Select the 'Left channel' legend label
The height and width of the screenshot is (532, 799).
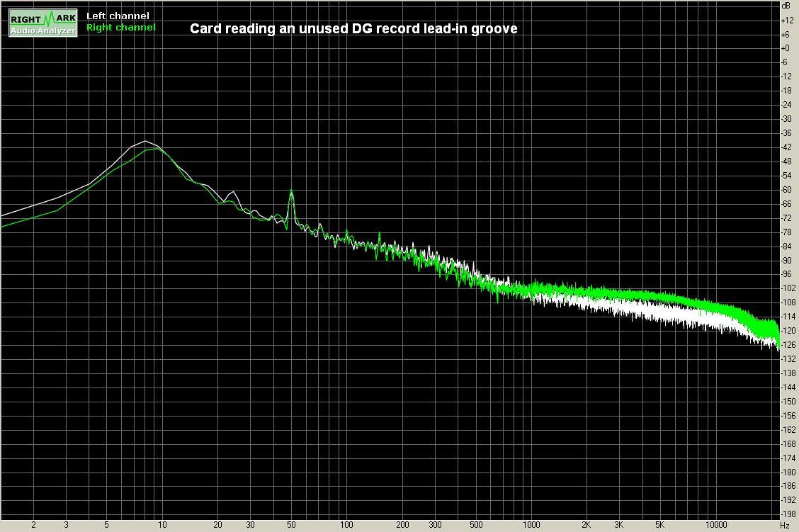118,16
